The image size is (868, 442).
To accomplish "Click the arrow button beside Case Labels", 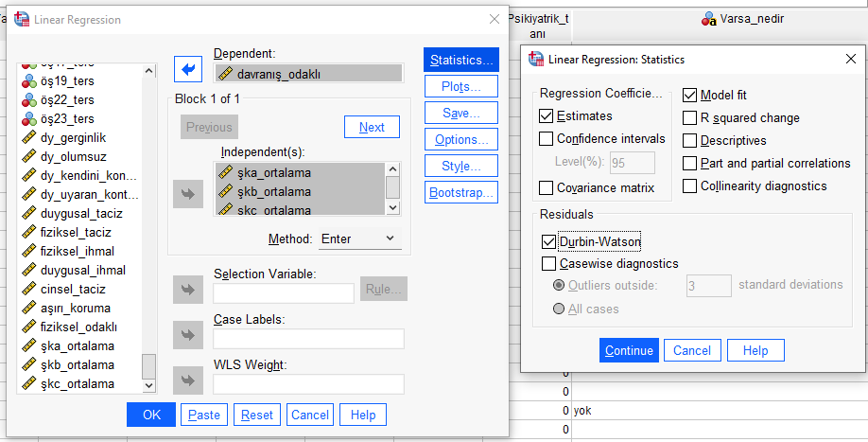I will [188, 335].
